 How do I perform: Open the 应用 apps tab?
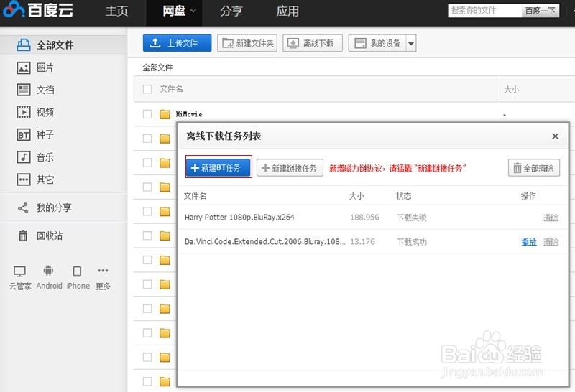(x=287, y=11)
